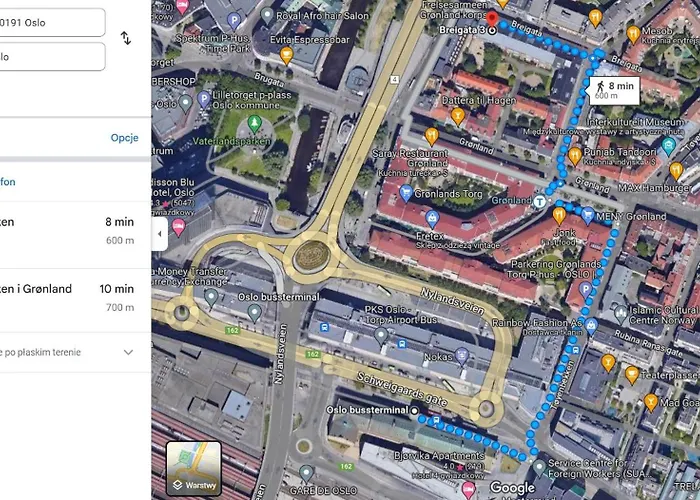This screenshot has width=700, height=500.
Task: Select the Oslo bussterminal location marker
Action: click(x=254, y=313)
